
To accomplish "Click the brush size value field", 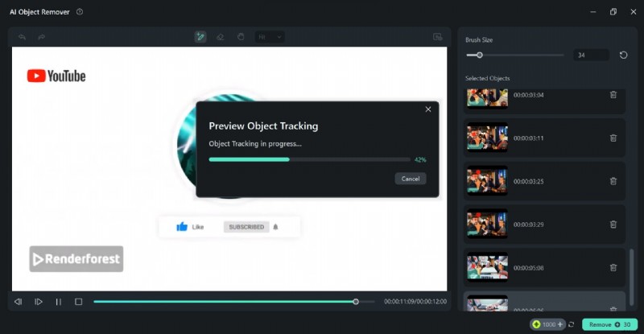I will (x=591, y=55).
